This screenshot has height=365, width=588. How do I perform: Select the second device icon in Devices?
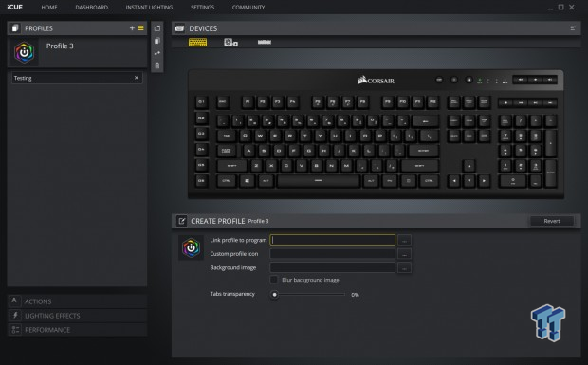click(x=230, y=43)
